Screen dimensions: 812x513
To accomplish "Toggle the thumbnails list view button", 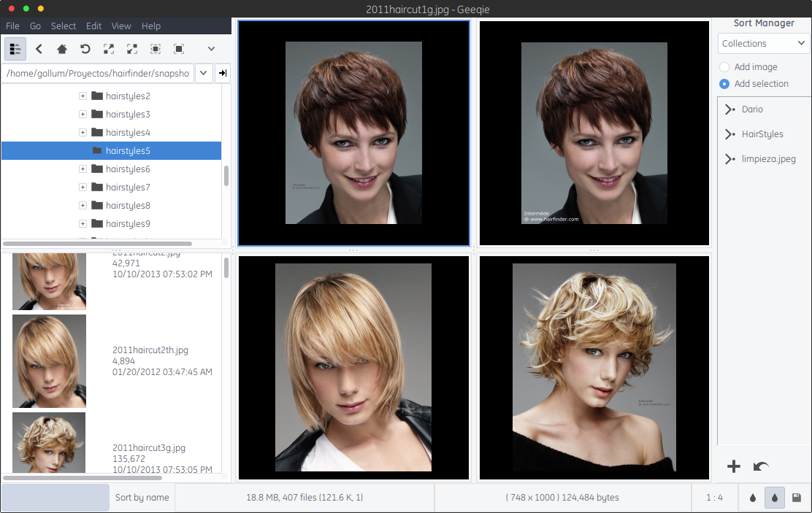I will pyautogui.click(x=15, y=49).
